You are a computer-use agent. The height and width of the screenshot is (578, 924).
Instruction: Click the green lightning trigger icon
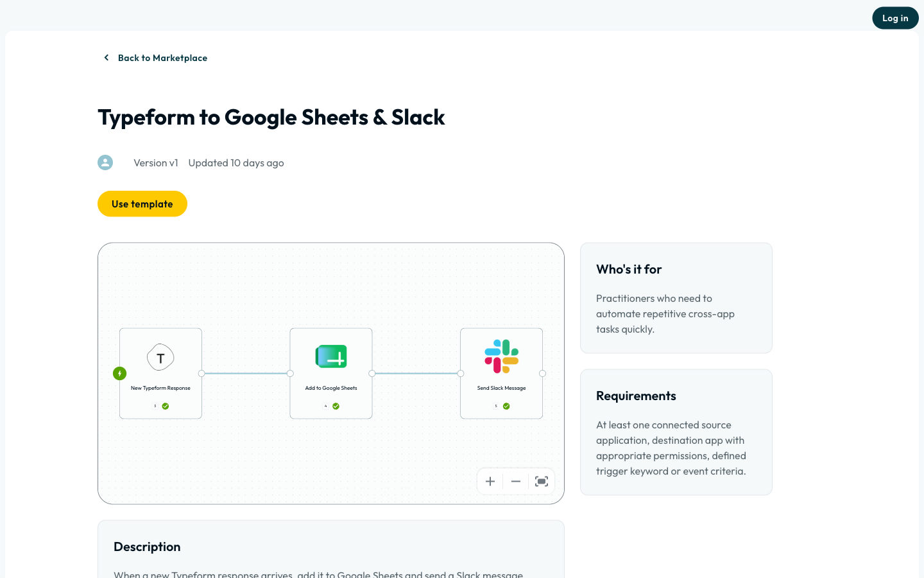tap(119, 373)
